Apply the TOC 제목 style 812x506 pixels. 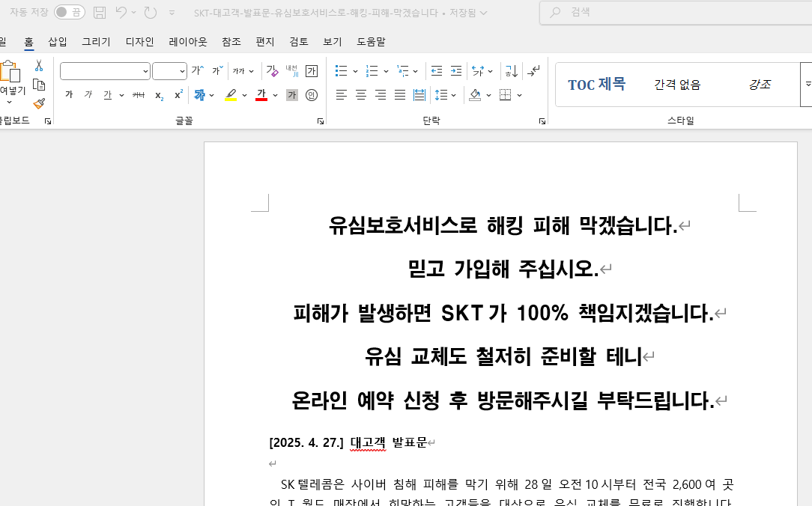tap(596, 85)
